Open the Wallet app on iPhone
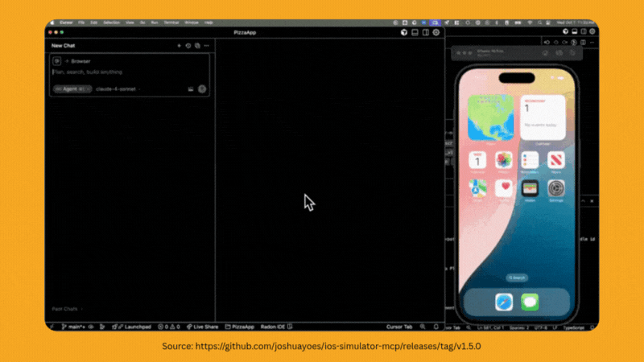The image size is (644, 362). tap(530, 188)
